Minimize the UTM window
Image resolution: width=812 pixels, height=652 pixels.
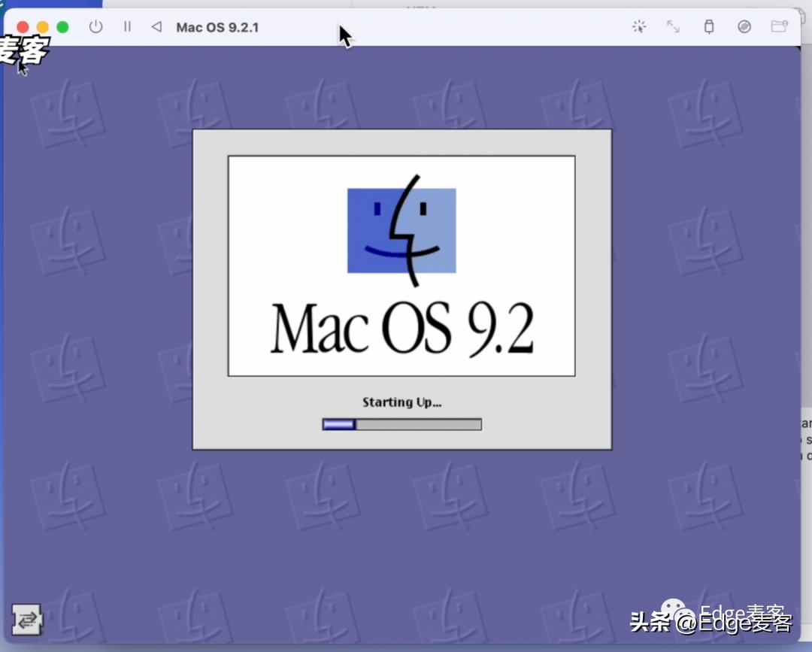[x=42, y=26]
